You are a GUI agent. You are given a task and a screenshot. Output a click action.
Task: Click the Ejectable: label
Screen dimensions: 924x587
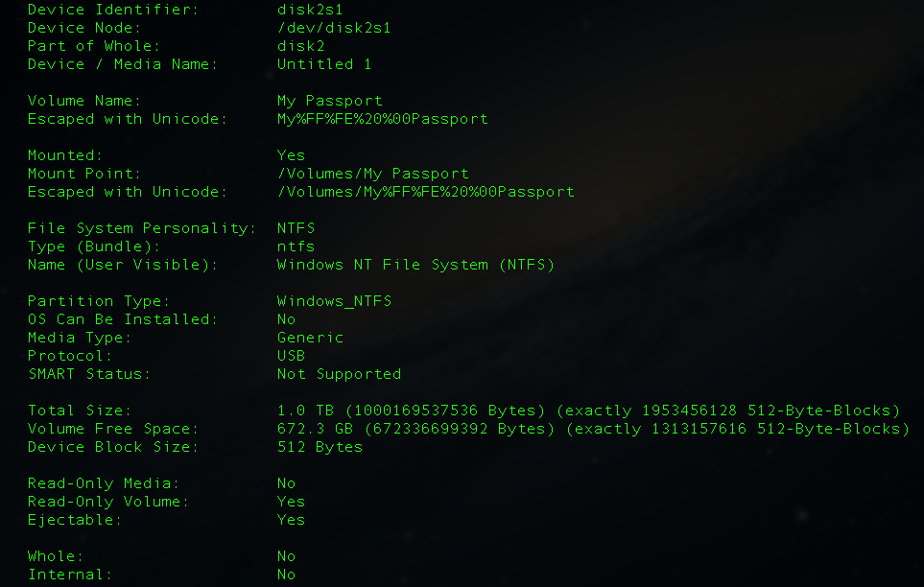pos(75,520)
